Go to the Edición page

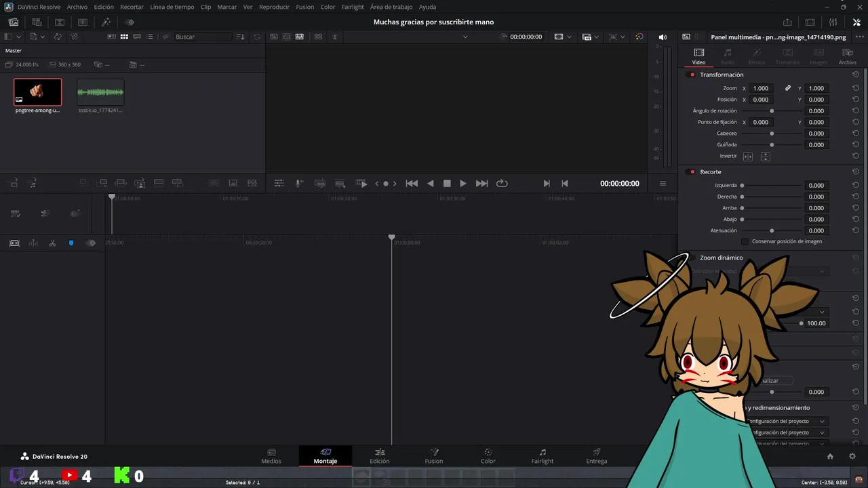pos(380,456)
